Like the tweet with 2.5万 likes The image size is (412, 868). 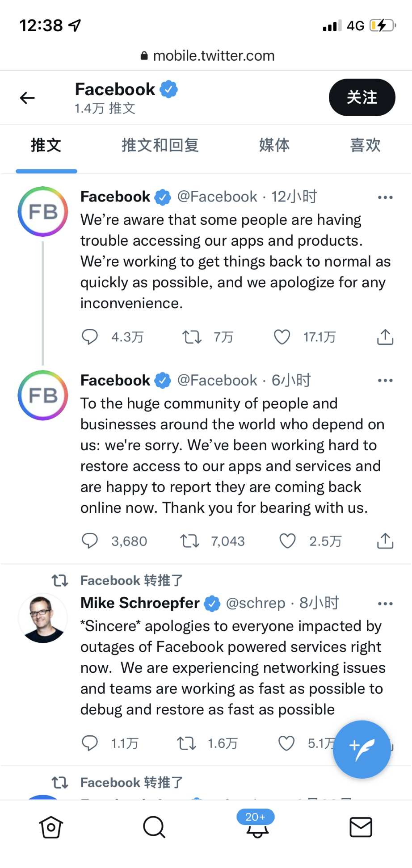pyautogui.click(x=287, y=541)
